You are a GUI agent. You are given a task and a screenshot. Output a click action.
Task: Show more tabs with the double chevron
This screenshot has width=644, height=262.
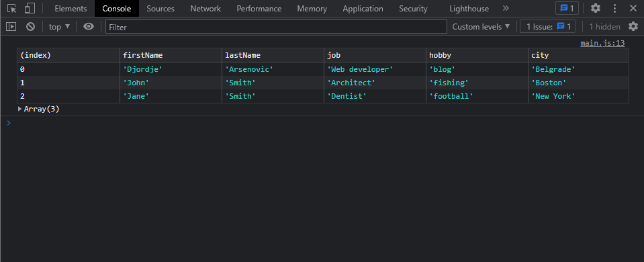coord(506,8)
